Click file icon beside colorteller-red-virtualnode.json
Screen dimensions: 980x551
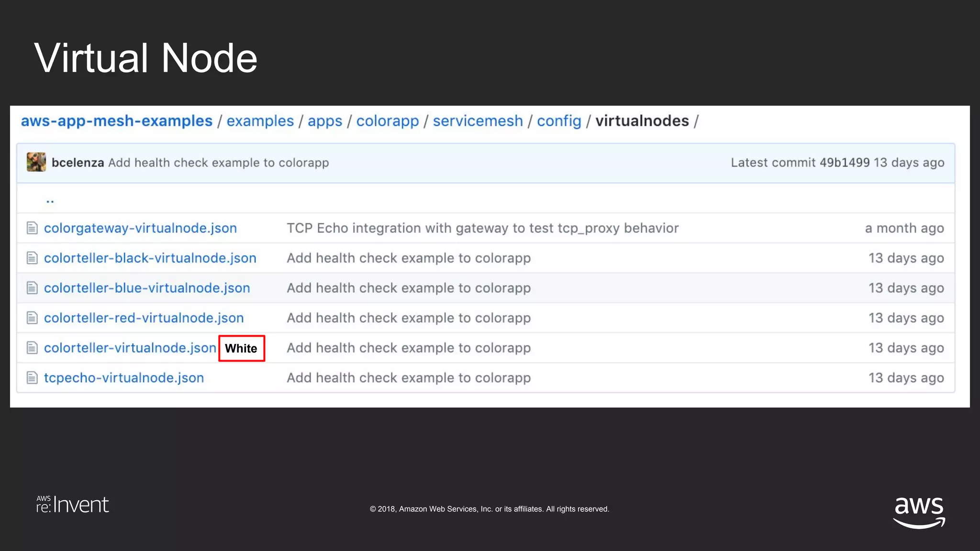point(32,318)
